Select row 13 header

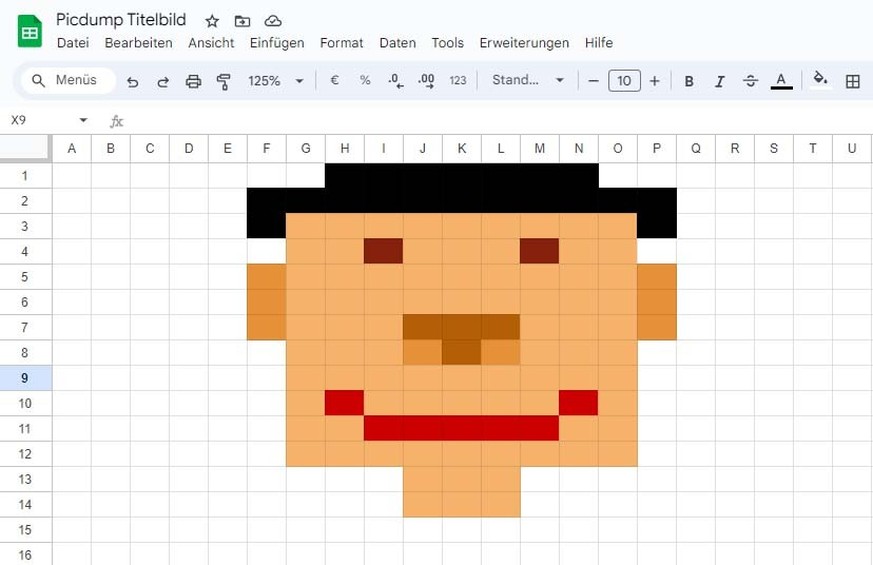coord(26,479)
